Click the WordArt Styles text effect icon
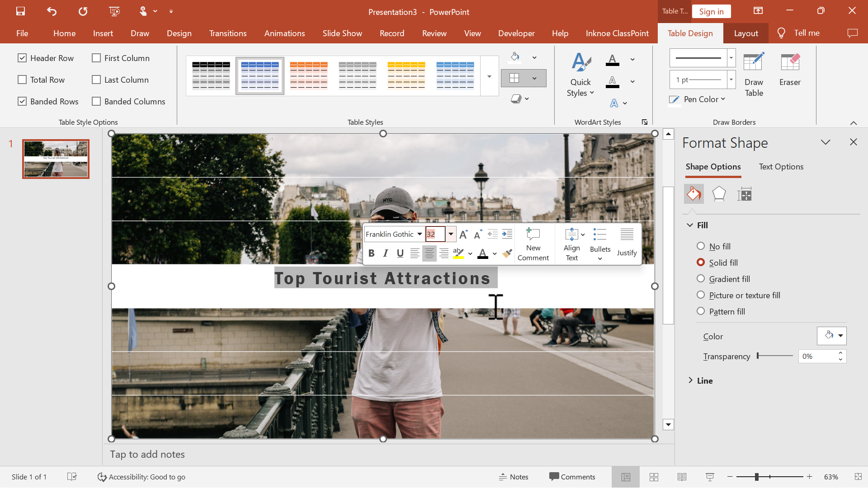 (613, 103)
